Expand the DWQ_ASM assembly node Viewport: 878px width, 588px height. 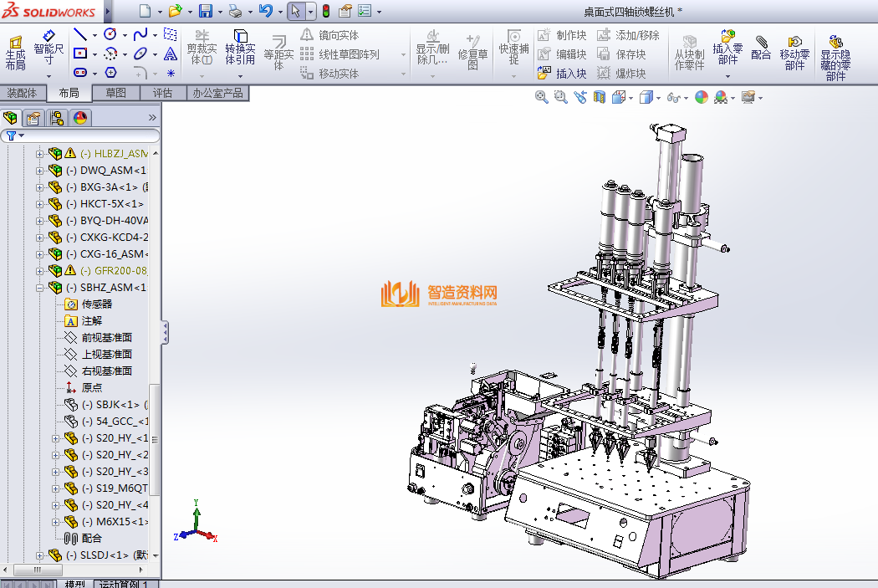tap(39, 171)
